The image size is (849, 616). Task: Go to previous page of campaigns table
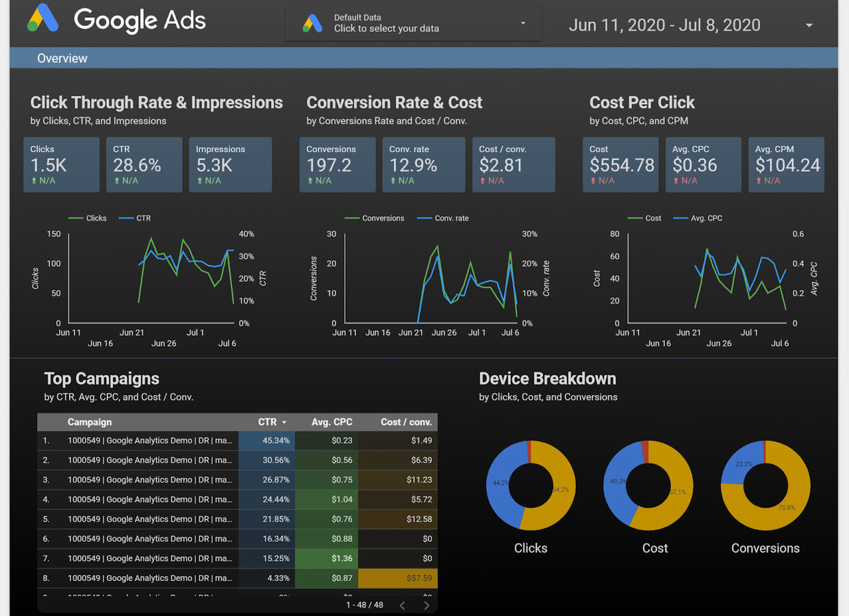(403, 605)
